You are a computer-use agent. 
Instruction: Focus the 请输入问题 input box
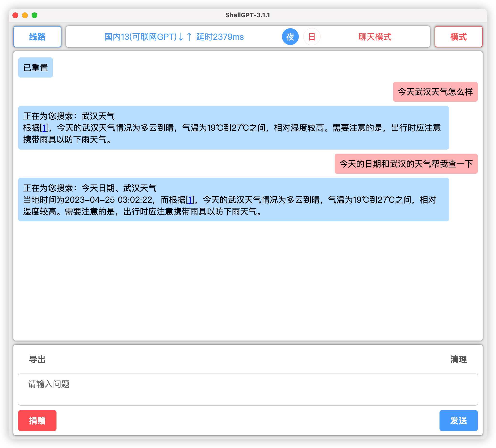248,389
